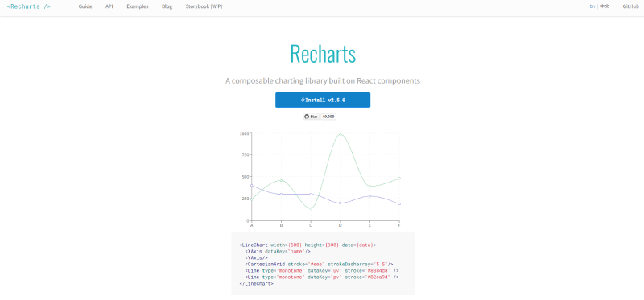The height and width of the screenshot is (300, 644).
Task: Click the green line peak point at D
Action: 340,134
